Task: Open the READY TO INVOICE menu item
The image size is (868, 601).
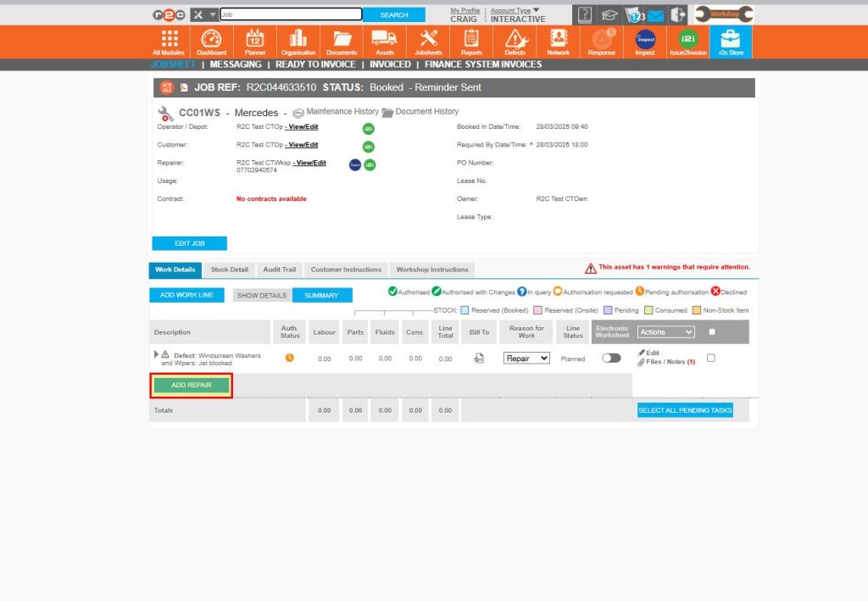Action: tap(315, 64)
